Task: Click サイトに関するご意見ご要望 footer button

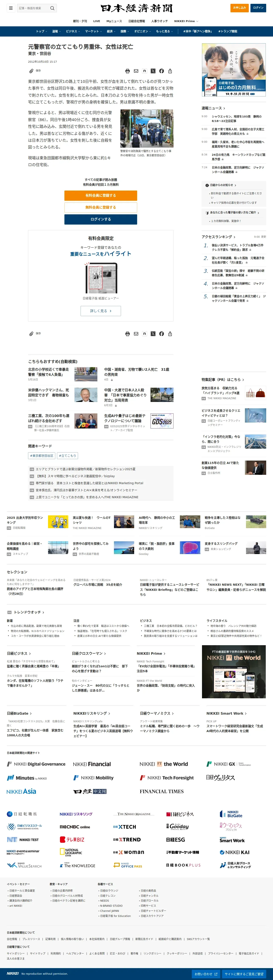Action: [x=244, y=974]
